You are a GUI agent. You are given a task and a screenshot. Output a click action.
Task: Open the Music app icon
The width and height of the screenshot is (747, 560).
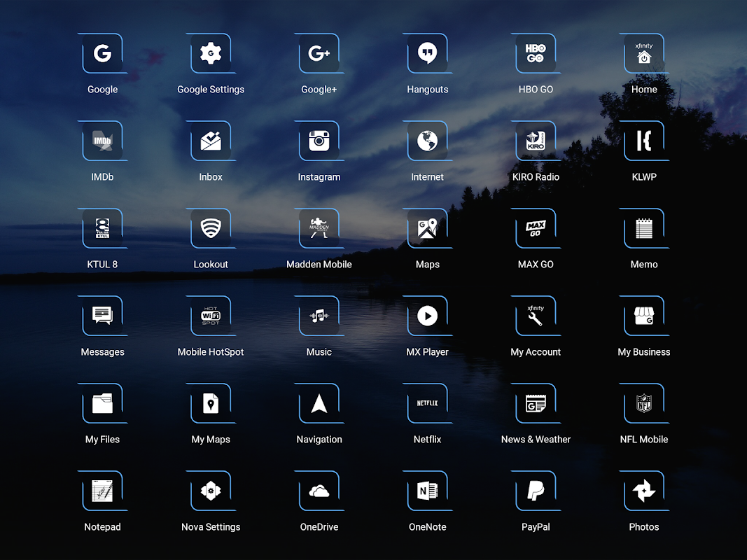pyautogui.click(x=319, y=316)
